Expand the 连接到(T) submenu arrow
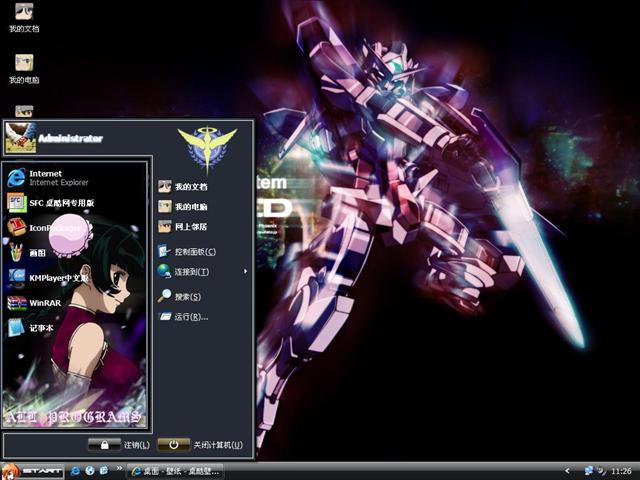 pos(245,271)
